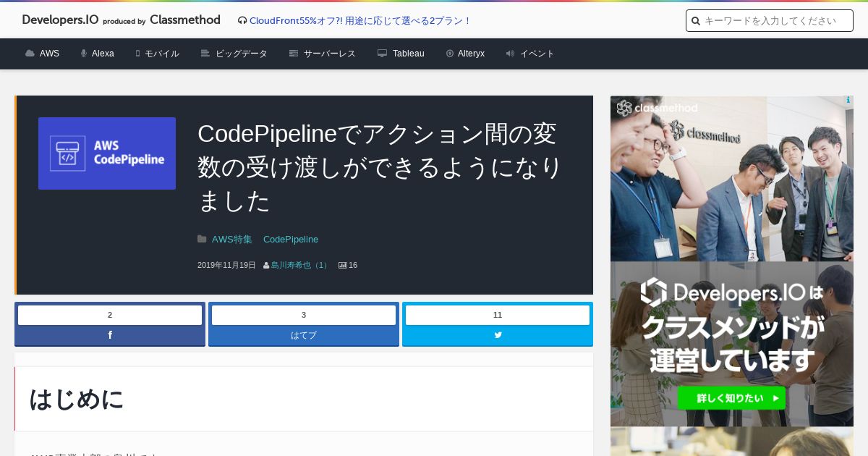Click the monitor icon beside Tableau

pos(382,54)
